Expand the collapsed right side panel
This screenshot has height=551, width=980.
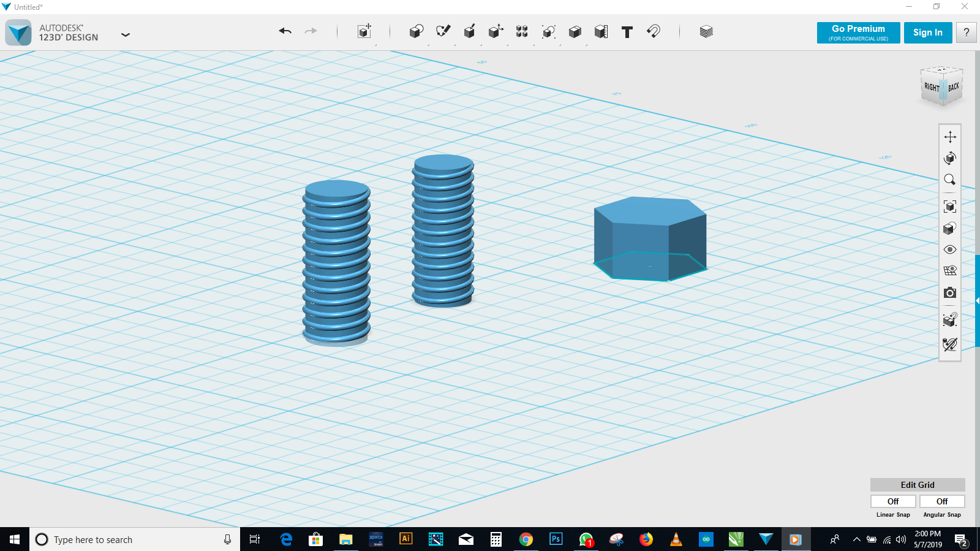978,300
